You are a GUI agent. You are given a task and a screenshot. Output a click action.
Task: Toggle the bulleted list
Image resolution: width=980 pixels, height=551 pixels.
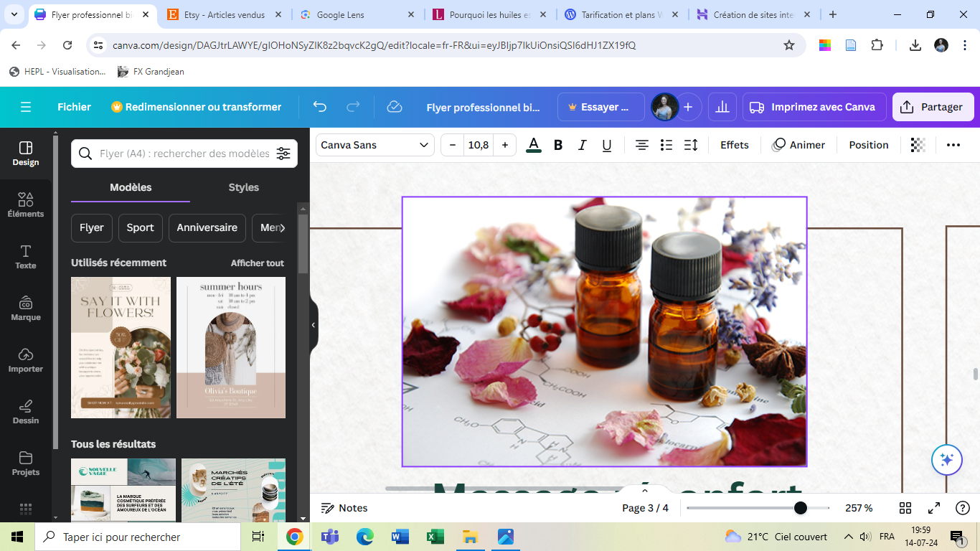pos(666,145)
